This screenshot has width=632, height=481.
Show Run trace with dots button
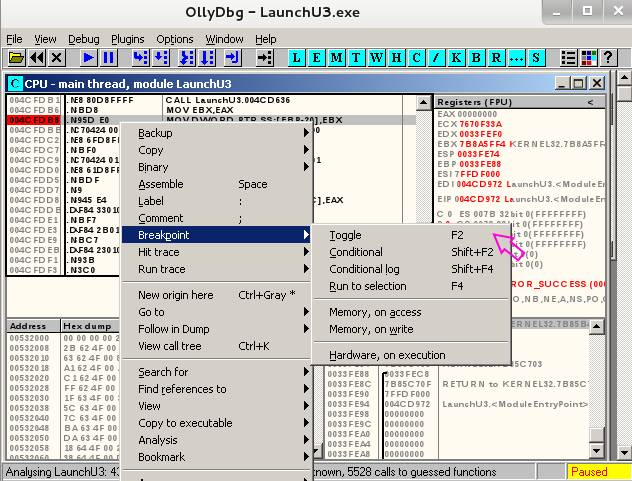[516, 58]
